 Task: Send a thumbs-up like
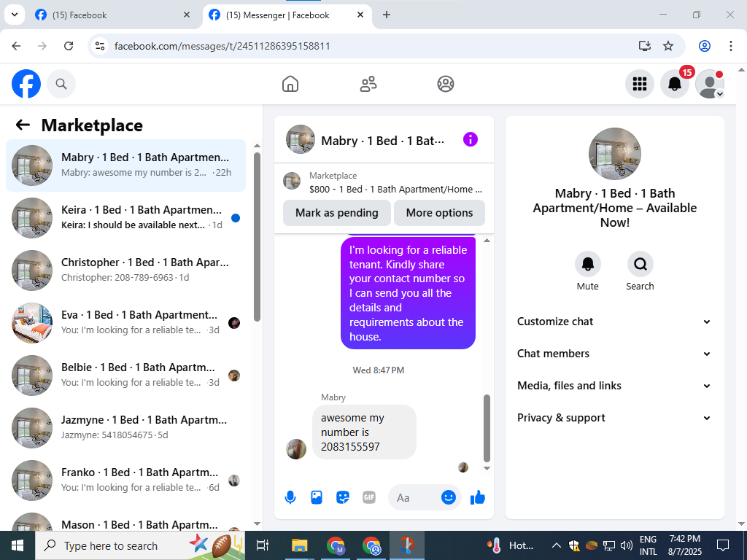pyautogui.click(x=477, y=497)
